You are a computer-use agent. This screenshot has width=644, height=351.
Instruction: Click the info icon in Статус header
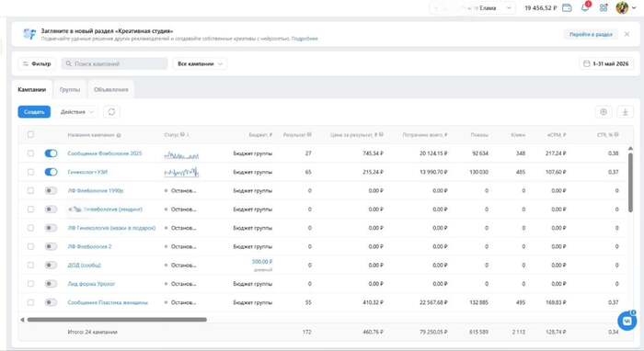(x=182, y=134)
